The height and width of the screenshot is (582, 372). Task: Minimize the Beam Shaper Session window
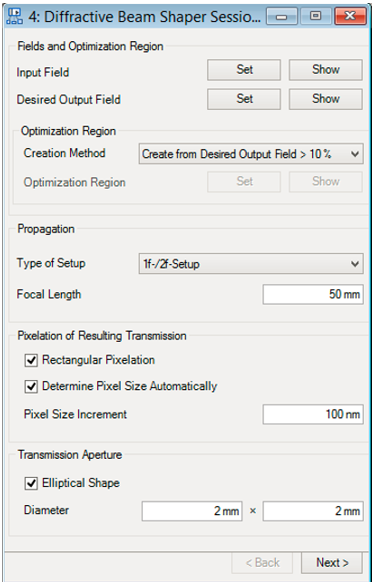282,17
